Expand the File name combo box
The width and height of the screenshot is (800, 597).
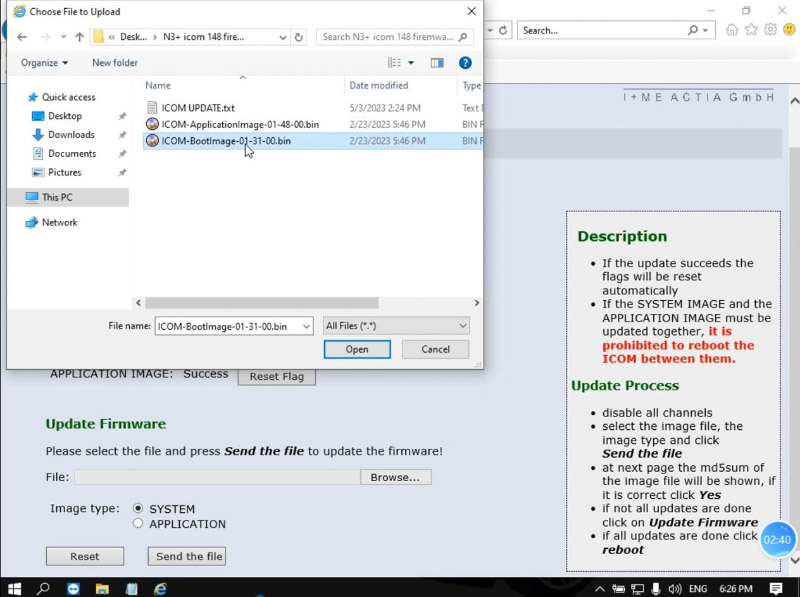point(306,326)
